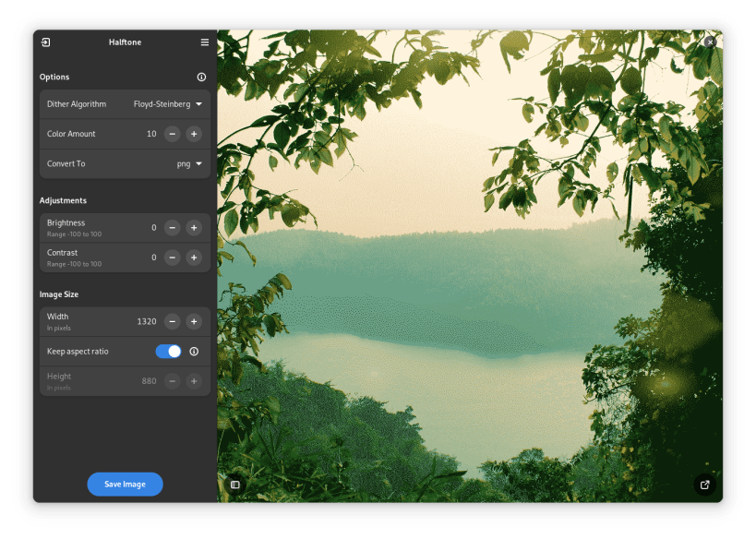The height and width of the screenshot is (539, 756).
Task: Increase Brightness value
Action: [194, 228]
